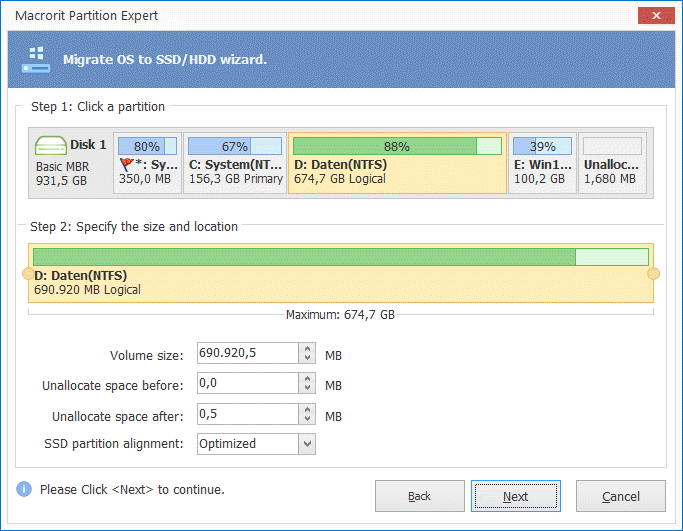This screenshot has height=531, width=683.
Task: Click the 80% usage bar of the system partition
Action: (x=147, y=146)
